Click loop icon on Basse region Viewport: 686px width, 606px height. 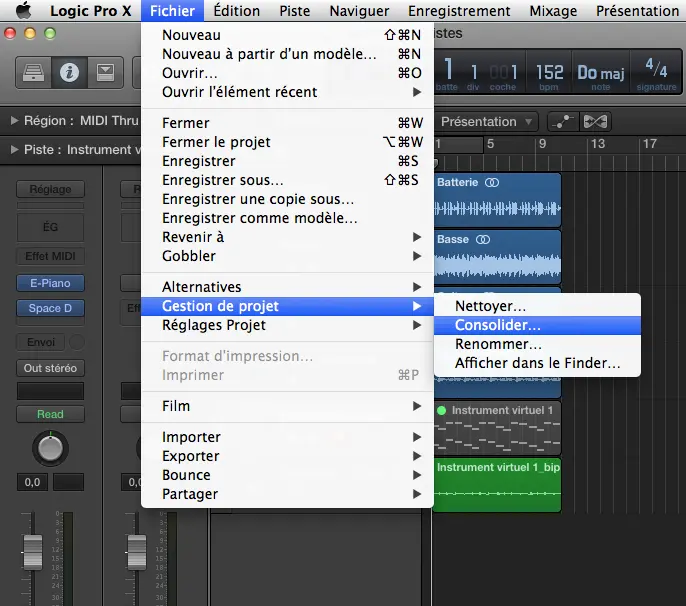tap(483, 240)
